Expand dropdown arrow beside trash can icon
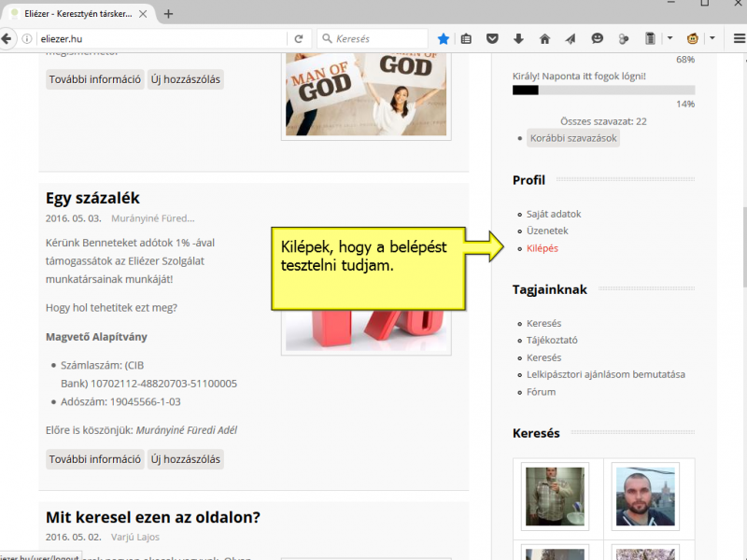The height and width of the screenshot is (560, 747). 669,38
